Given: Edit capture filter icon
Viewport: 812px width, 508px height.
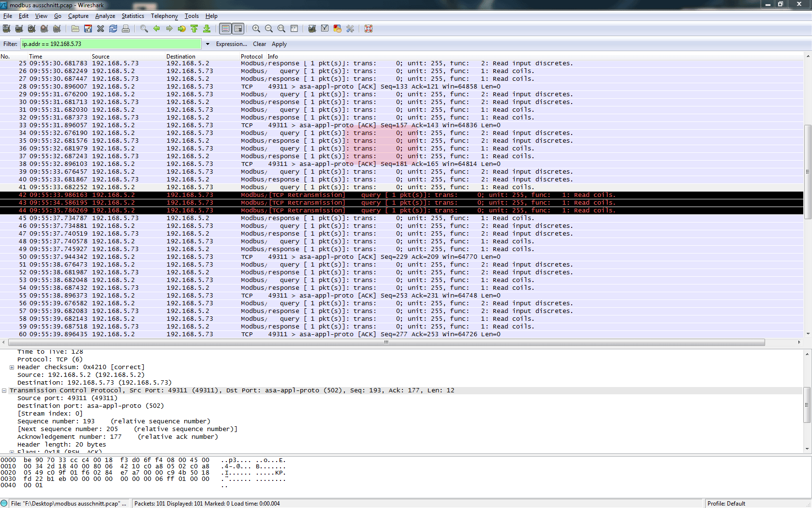Looking at the screenshot, I should point(312,29).
